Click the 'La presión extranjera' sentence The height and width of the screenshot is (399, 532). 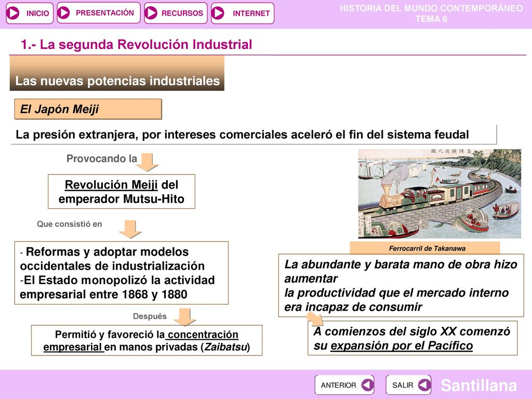pos(242,135)
